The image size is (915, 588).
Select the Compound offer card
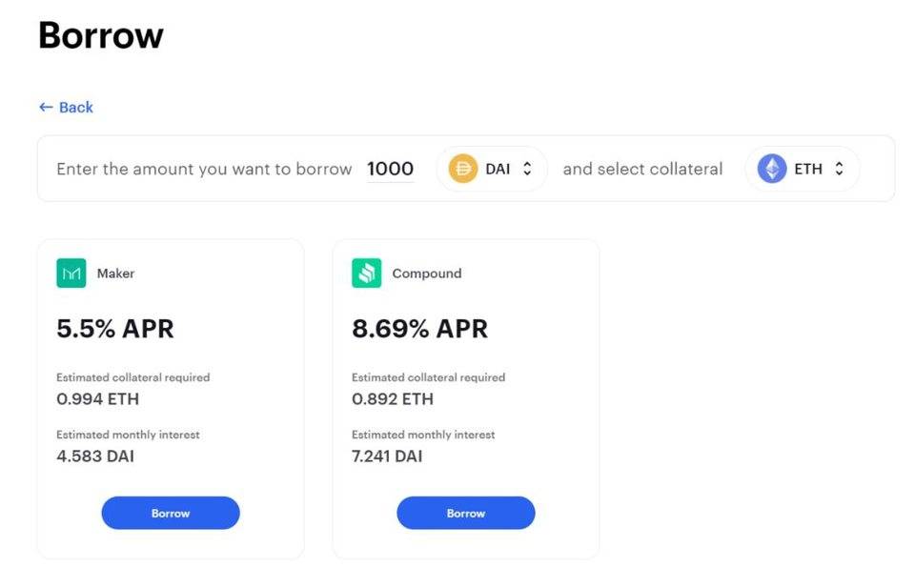click(466, 397)
